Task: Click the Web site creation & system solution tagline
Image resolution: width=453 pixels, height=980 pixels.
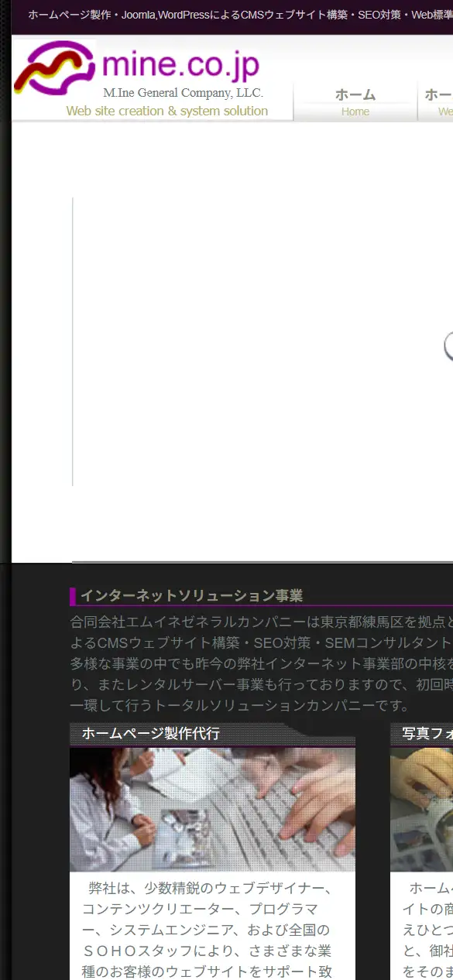Action: 167,111
